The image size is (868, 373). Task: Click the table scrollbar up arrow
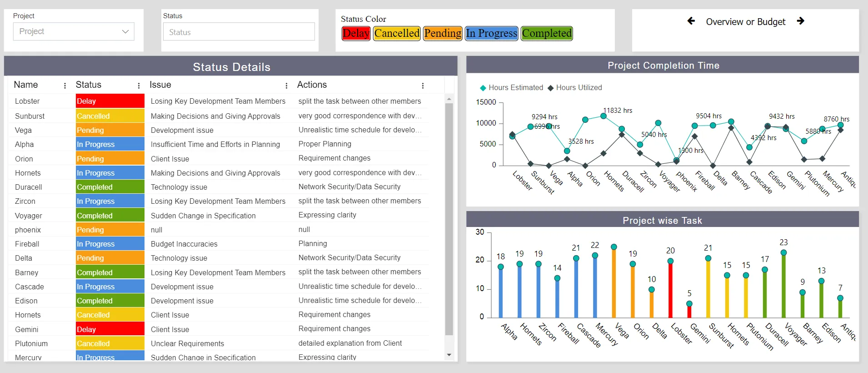tap(449, 99)
